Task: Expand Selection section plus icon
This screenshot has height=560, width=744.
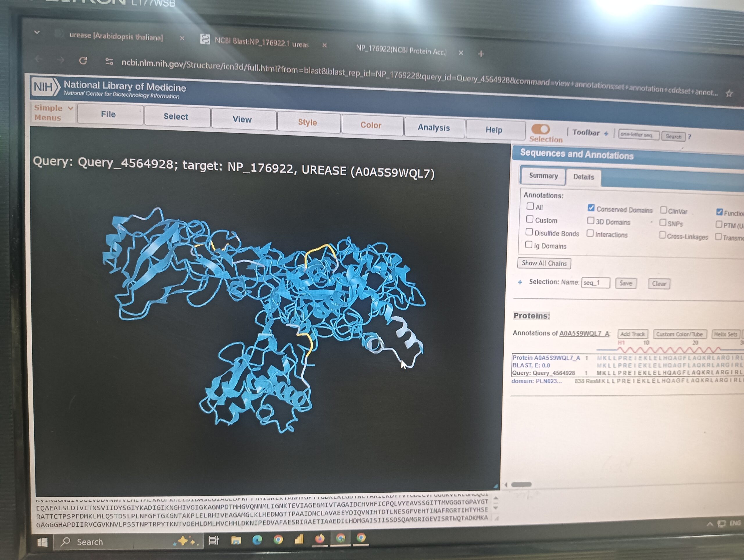Action: pyautogui.click(x=520, y=282)
